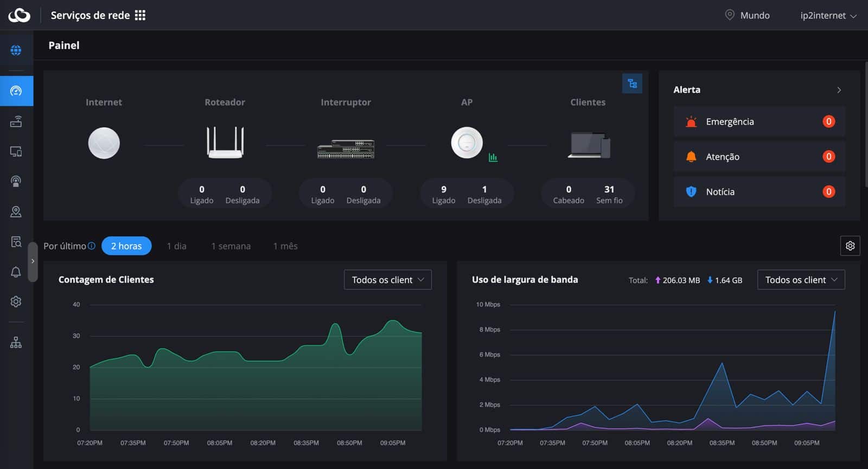Screen dimensions: 868x469
Task: Click the Painel page heading
Action: pyautogui.click(x=64, y=46)
